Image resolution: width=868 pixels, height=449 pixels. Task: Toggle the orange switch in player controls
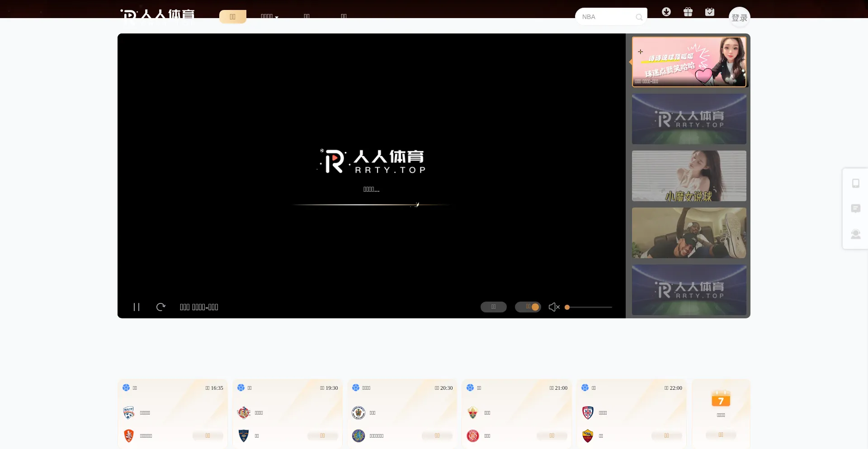(x=528, y=307)
